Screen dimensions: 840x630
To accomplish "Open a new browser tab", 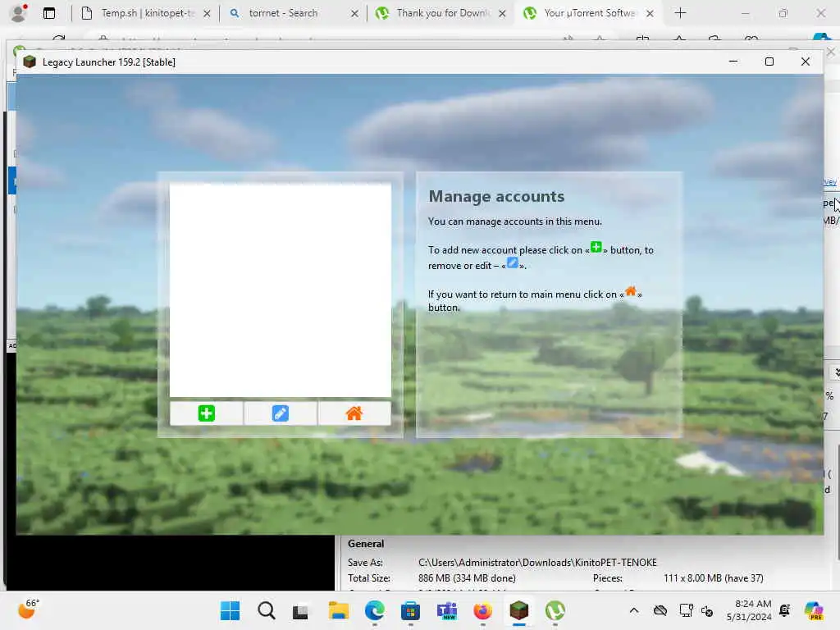I will coord(680,13).
